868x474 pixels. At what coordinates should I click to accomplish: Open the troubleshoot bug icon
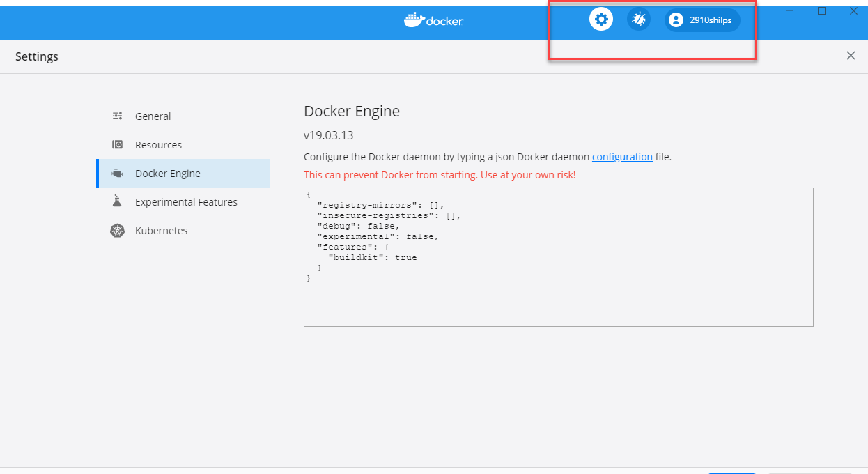point(638,20)
